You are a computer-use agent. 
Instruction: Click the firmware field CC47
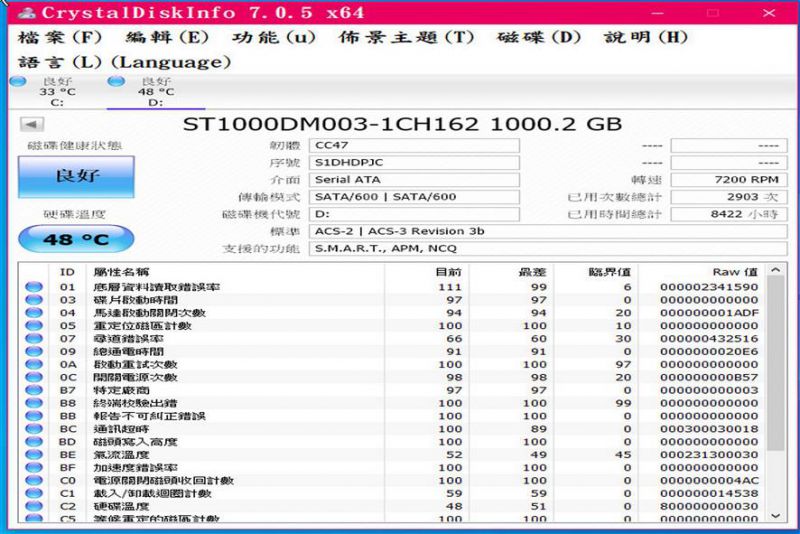[414, 145]
